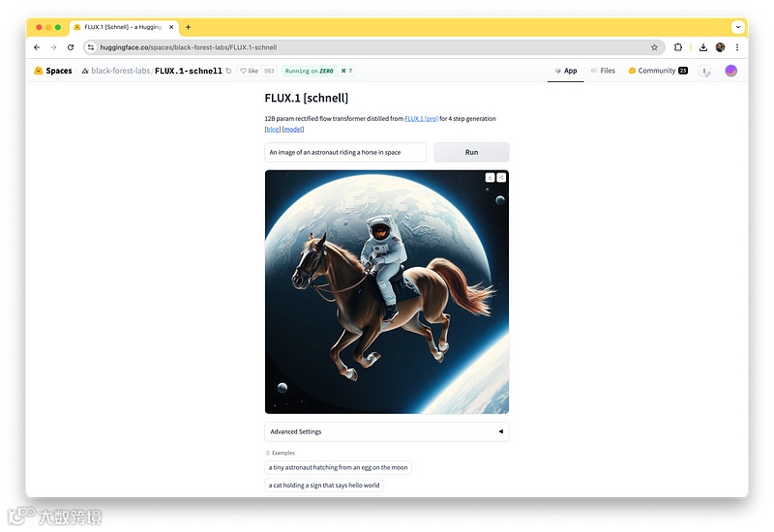The width and height of the screenshot is (774, 532).
Task: Close the FLUX.1 [Schnell] browser tab
Action: coord(171,27)
